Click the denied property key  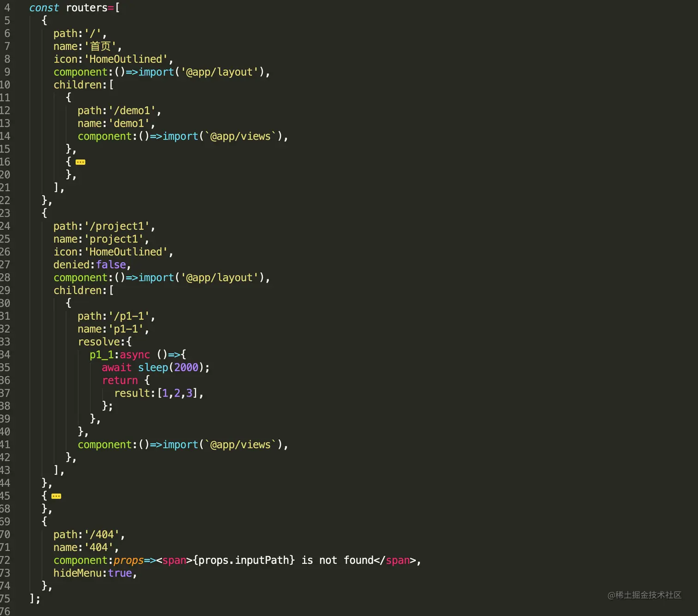tap(72, 265)
